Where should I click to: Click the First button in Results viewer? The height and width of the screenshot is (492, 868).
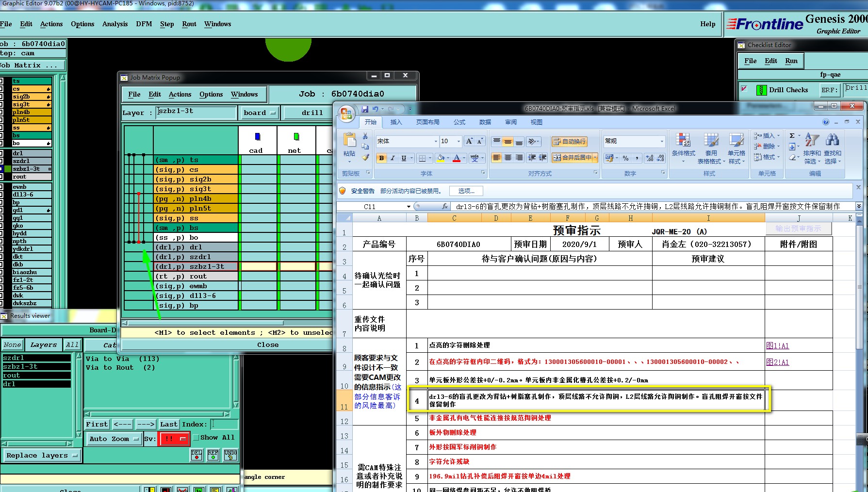coord(97,424)
